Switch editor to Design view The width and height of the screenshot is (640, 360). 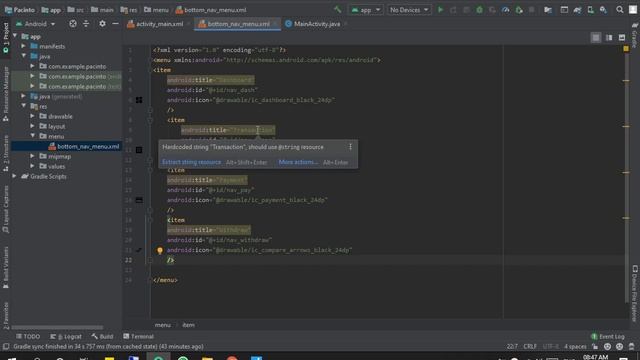(622, 38)
